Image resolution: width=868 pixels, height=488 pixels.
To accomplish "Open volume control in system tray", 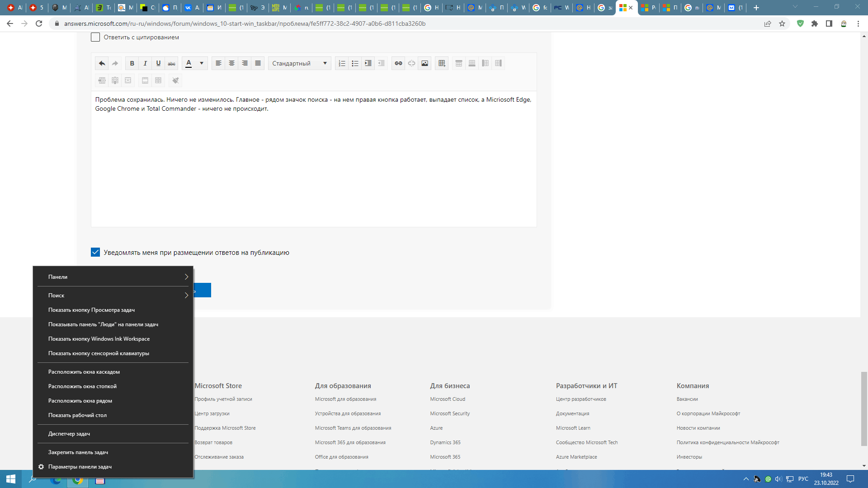I will pos(778,479).
